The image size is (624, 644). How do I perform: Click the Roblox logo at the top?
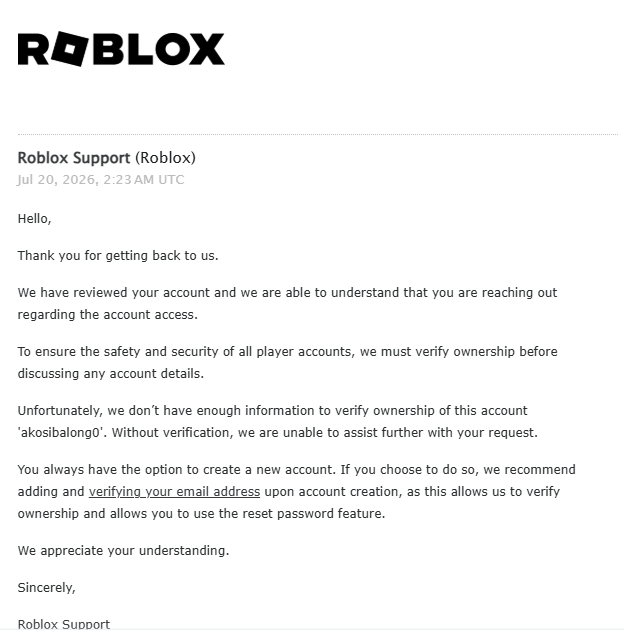click(x=121, y=49)
